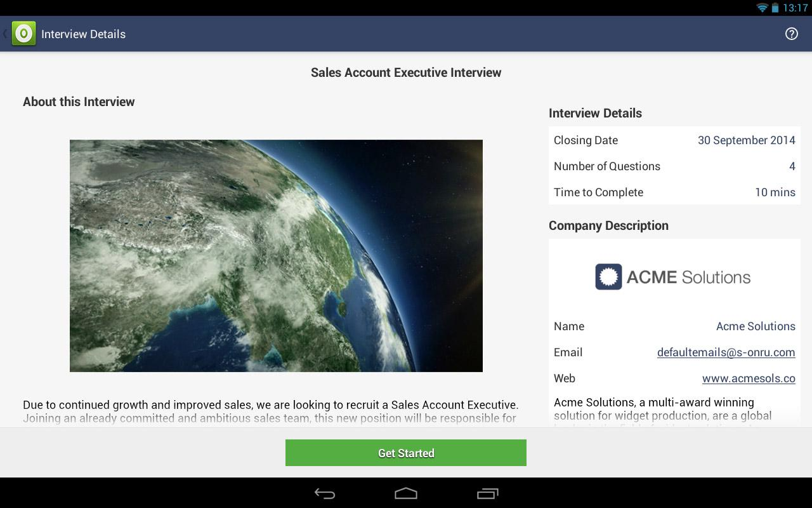This screenshot has width=812, height=508.
Task: Click the Company Description heading
Action: (608, 225)
